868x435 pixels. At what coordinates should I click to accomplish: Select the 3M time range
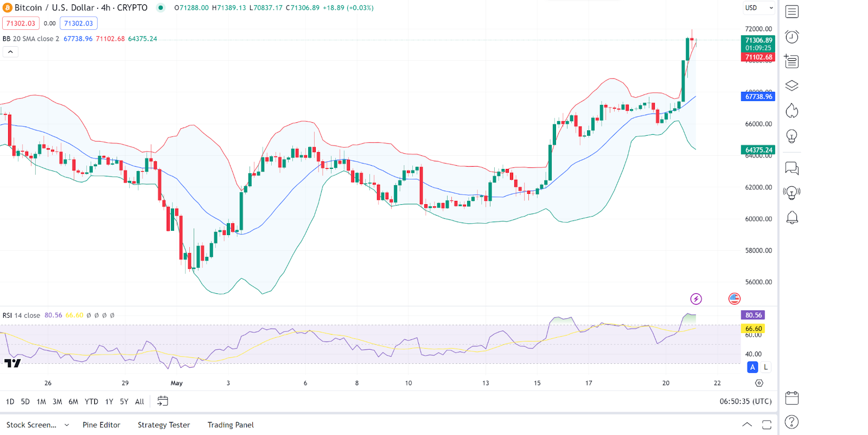[57, 402]
